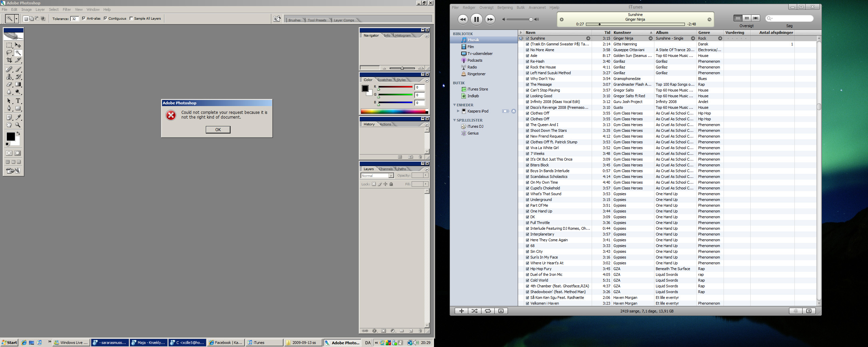Eject Kaspers iPod
The image size is (868, 347).
pos(514,111)
